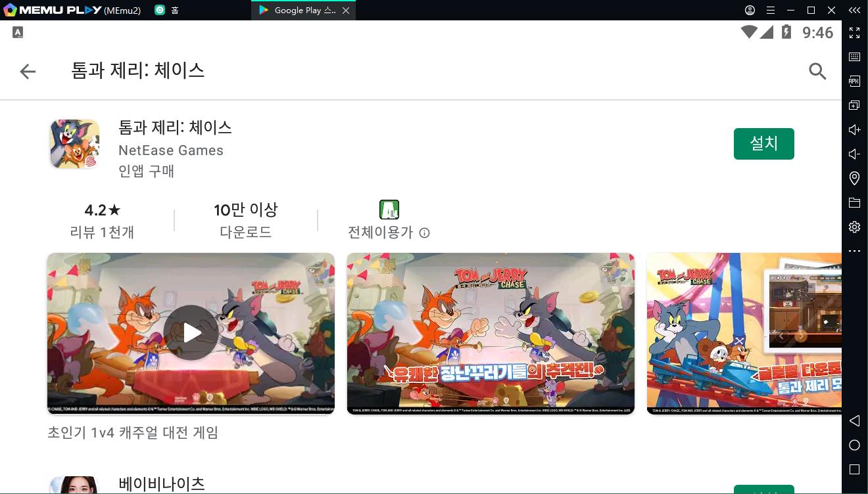The height and width of the screenshot is (494, 868).
Task: Toggle fullscreen mode in MEmu sidebar
Action: coord(854,33)
